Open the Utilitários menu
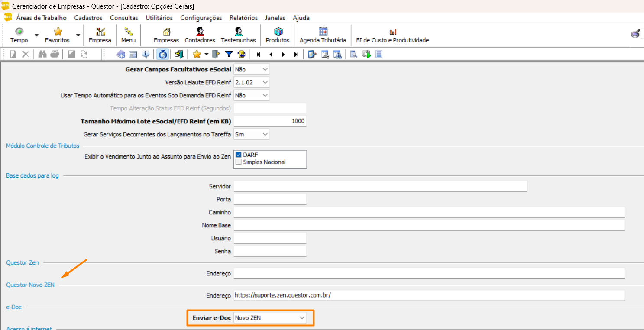Viewport: 644px width, 330px height. point(159,18)
